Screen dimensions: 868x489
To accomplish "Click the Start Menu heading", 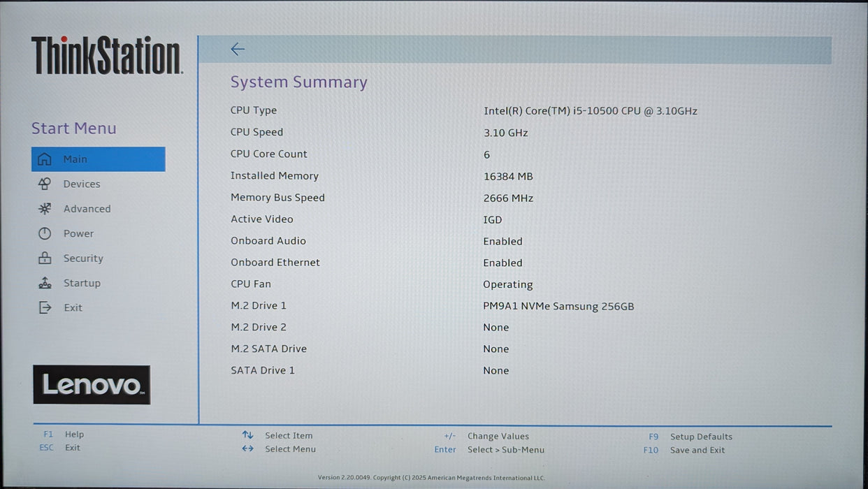I will click(x=74, y=129).
